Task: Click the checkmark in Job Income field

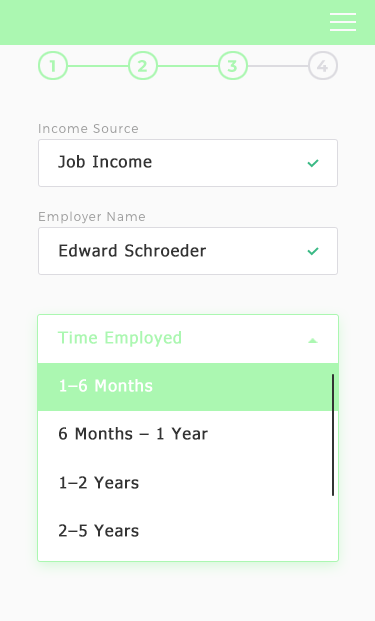Action: pyautogui.click(x=313, y=163)
